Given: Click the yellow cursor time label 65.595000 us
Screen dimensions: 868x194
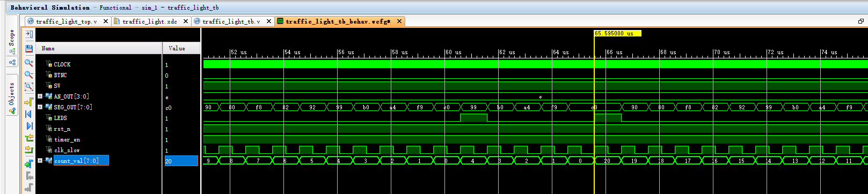Looking at the screenshot, I should pyautogui.click(x=617, y=33).
